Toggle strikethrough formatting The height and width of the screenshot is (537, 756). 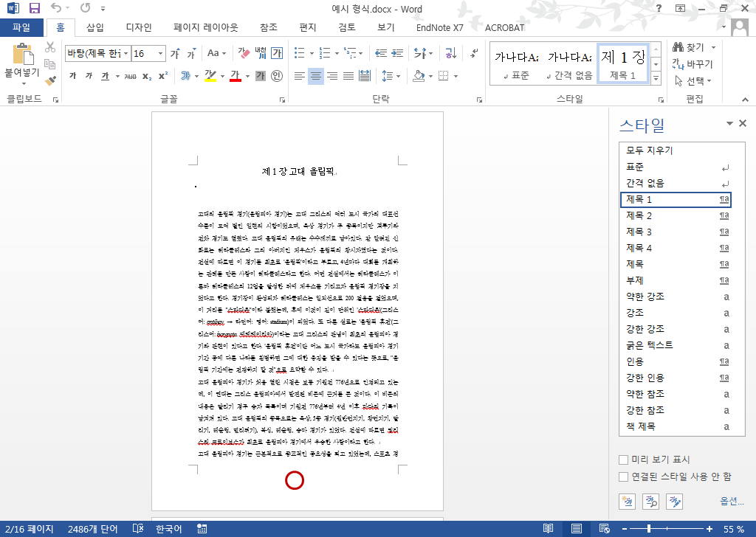point(129,76)
